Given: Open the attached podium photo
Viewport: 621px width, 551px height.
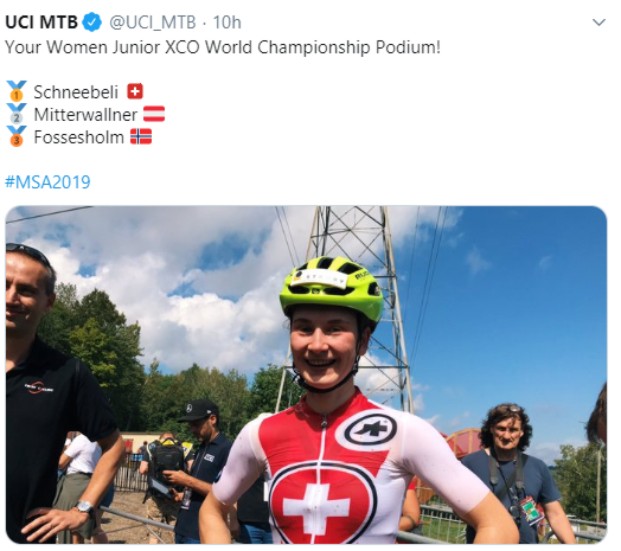Looking at the screenshot, I should [x=306, y=375].
